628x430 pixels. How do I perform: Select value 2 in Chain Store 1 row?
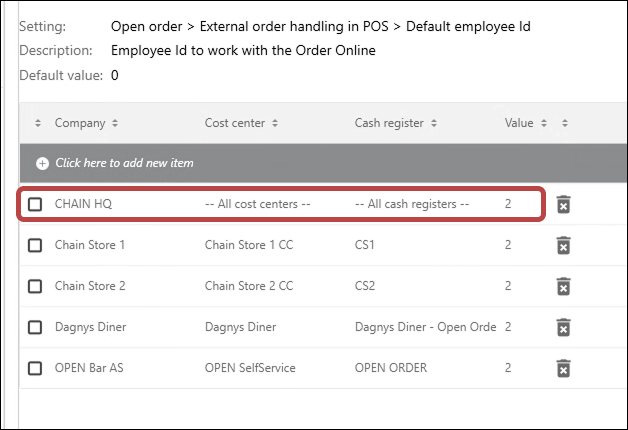(508, 245)
